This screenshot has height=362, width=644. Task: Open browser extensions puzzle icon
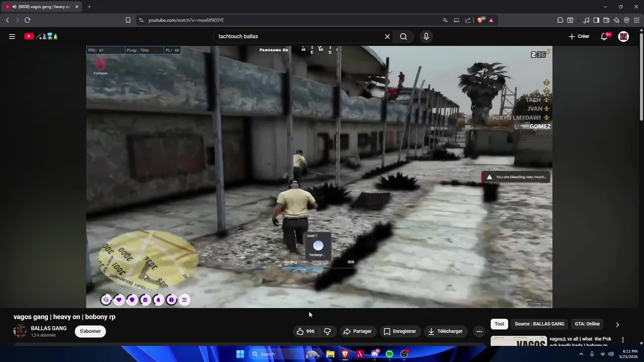click(x=560, y=20)
